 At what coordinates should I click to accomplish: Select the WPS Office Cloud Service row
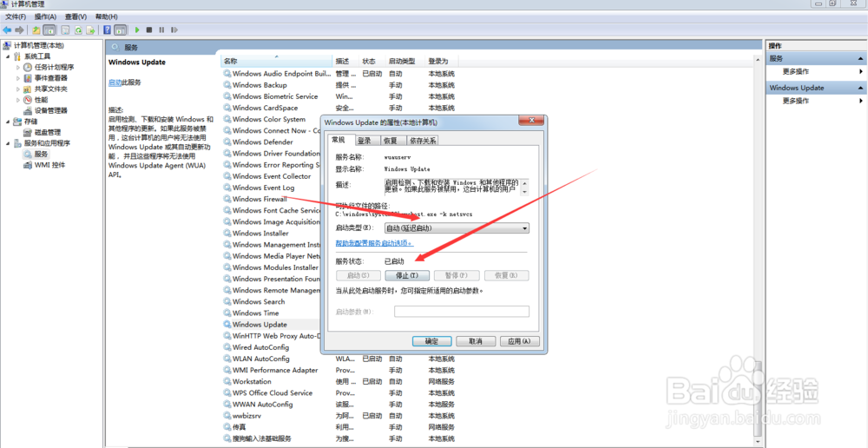tap(339, 393)
